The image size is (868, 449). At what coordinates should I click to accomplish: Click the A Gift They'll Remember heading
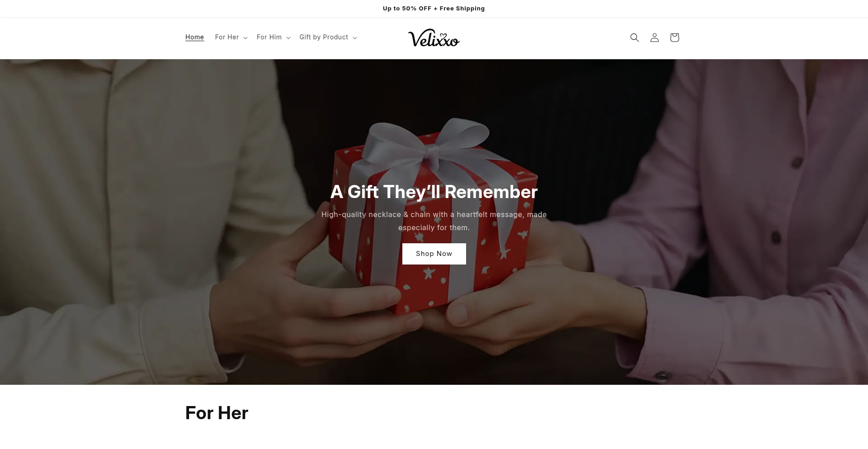coord(434,192)
